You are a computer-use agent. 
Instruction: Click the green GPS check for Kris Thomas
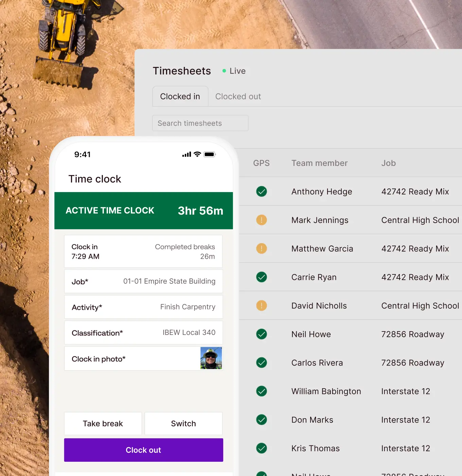click(262, 448)
